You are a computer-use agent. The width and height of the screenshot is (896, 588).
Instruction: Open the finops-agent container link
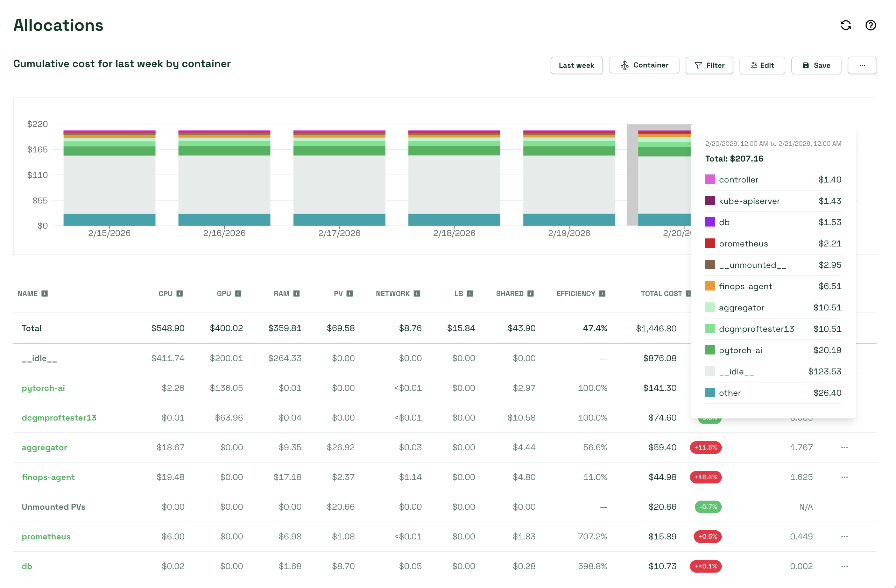pos(48,477)
